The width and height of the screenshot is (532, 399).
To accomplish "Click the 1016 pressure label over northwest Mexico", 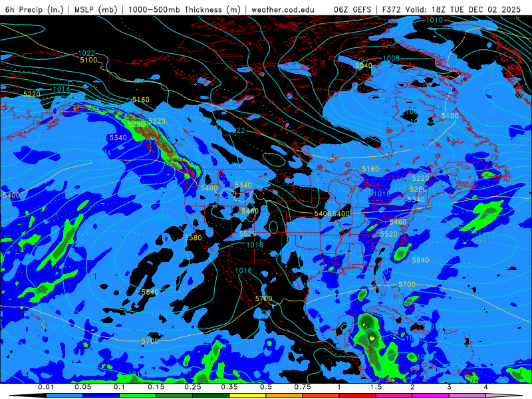I will pyautogui.click(x=243, y=271).
